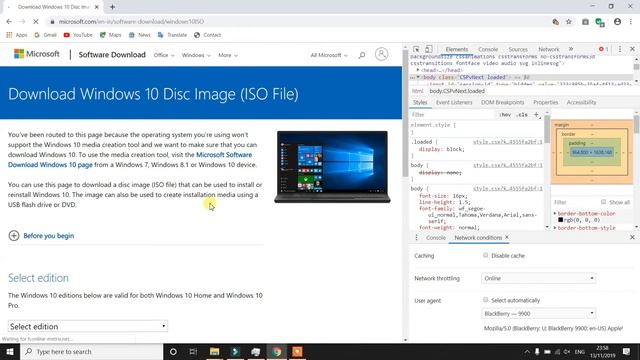Switch to the DevTools Console tab
This screenshot has width=640, height=360.
click(488, 49)
